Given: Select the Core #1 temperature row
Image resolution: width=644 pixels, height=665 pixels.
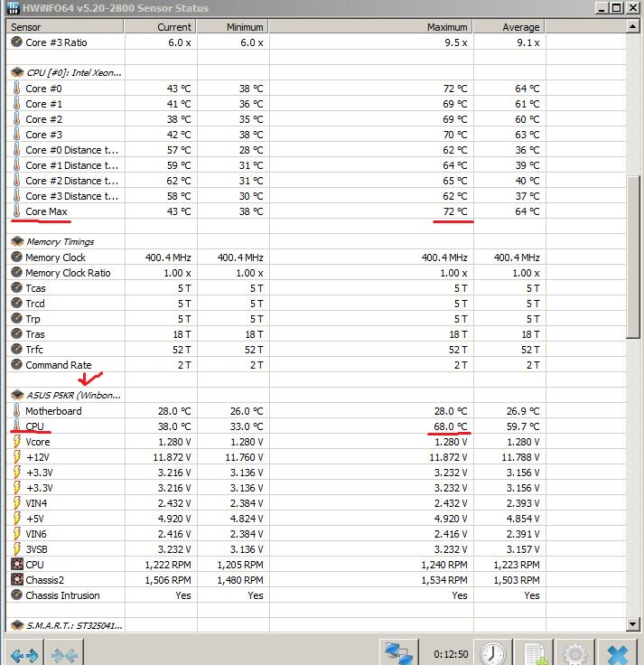Looking at the screenshot, I should pyautogui.click(x=316, y=104).
